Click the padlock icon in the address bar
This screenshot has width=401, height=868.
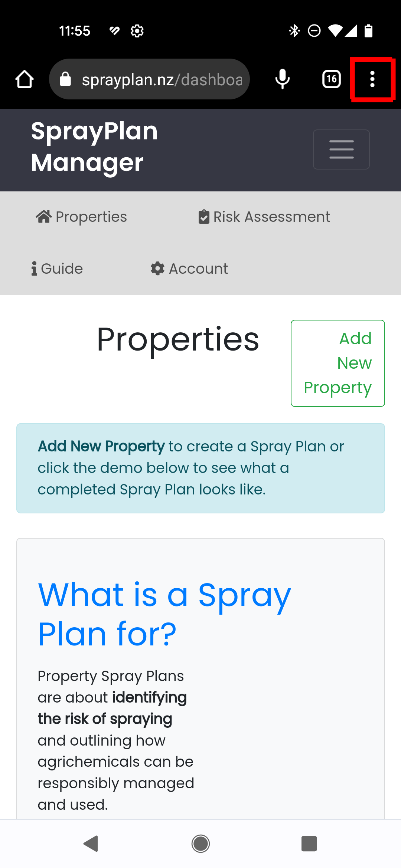66,79
